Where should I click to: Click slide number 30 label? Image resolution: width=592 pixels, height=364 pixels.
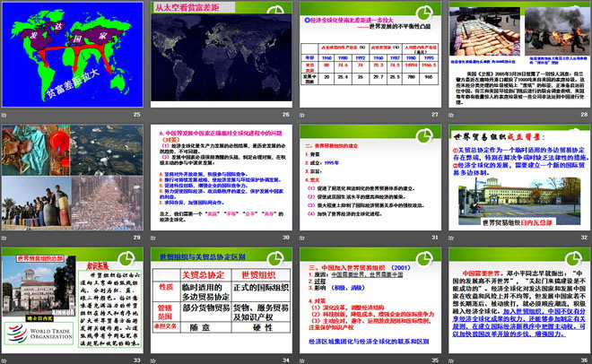(x=286, y=238)
